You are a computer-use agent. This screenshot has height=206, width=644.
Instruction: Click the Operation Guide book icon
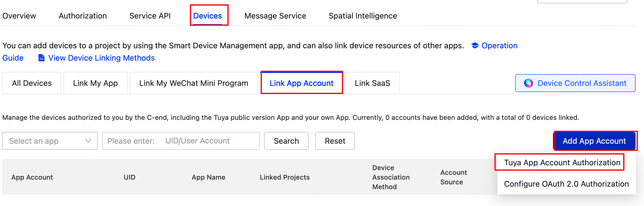coord(474,45)
